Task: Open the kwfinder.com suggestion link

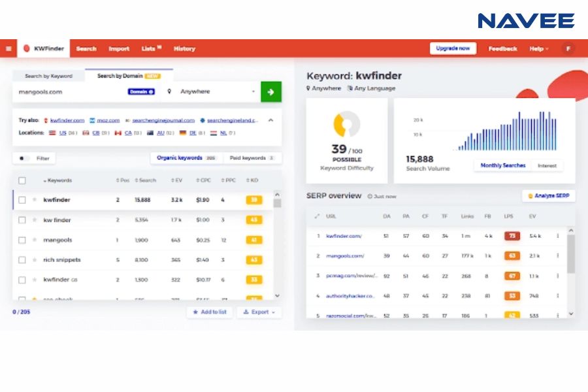Action: pos(67,120)
